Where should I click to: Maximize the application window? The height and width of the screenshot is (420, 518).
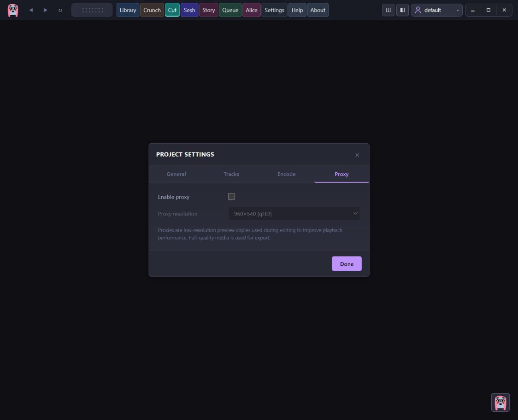(x=488, y=10)
